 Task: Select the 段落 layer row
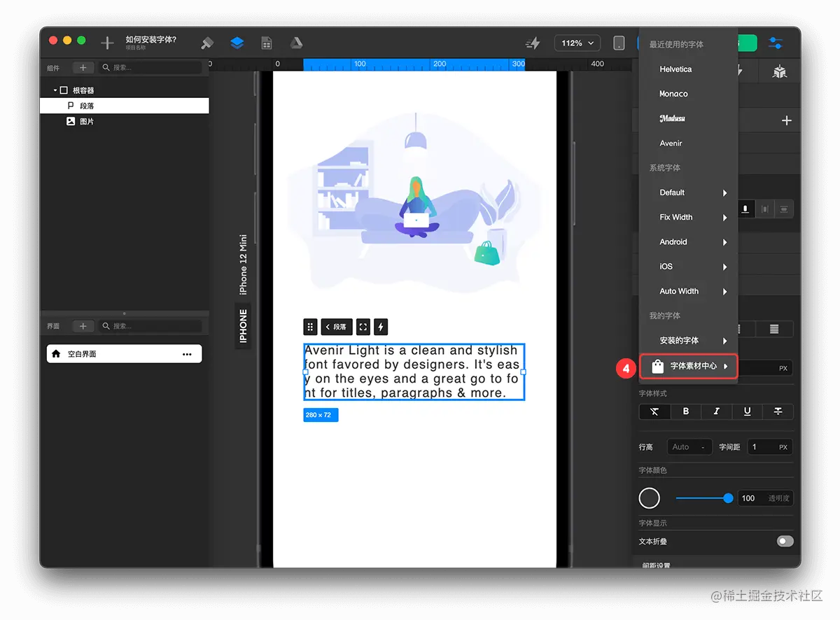click(125, 106)
